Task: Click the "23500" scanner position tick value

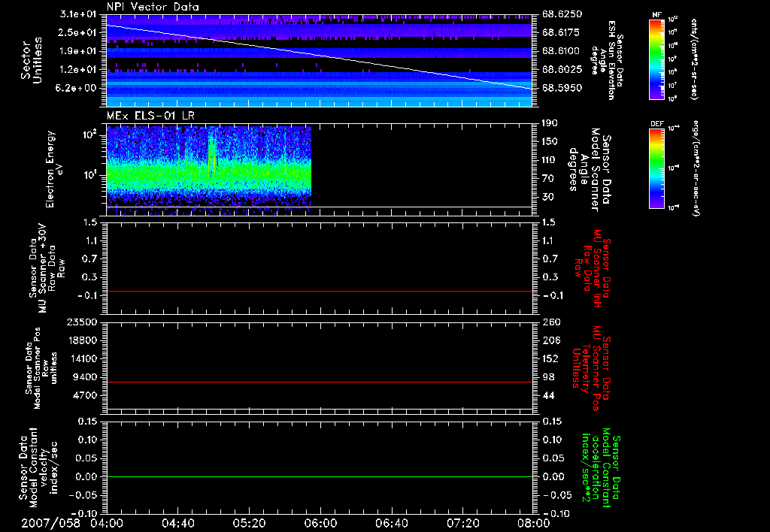Action: (83, 322)
